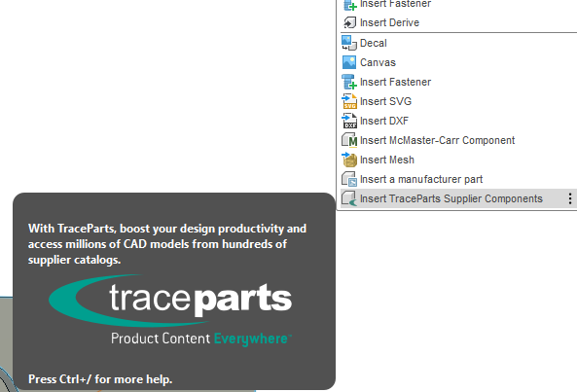Click the Decal icon
Viewport: 577px width, 392px height.
pos(349,43)
